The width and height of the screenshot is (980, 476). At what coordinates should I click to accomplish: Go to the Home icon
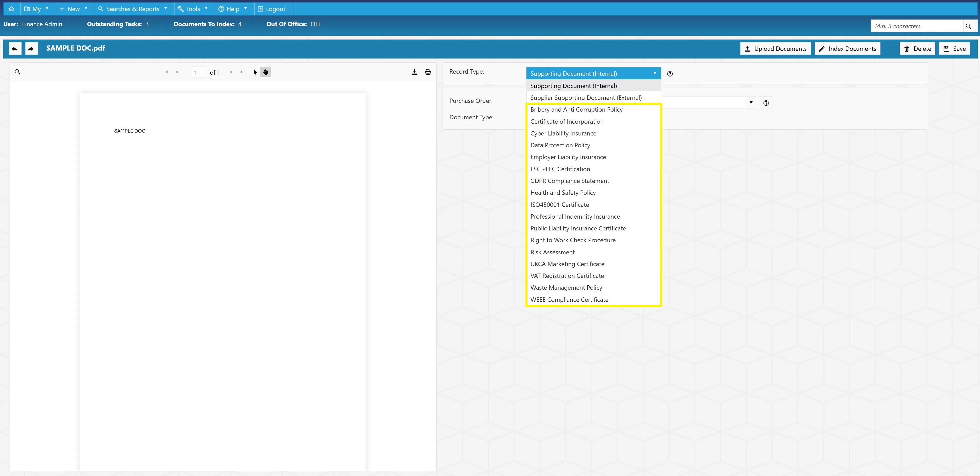11,9
